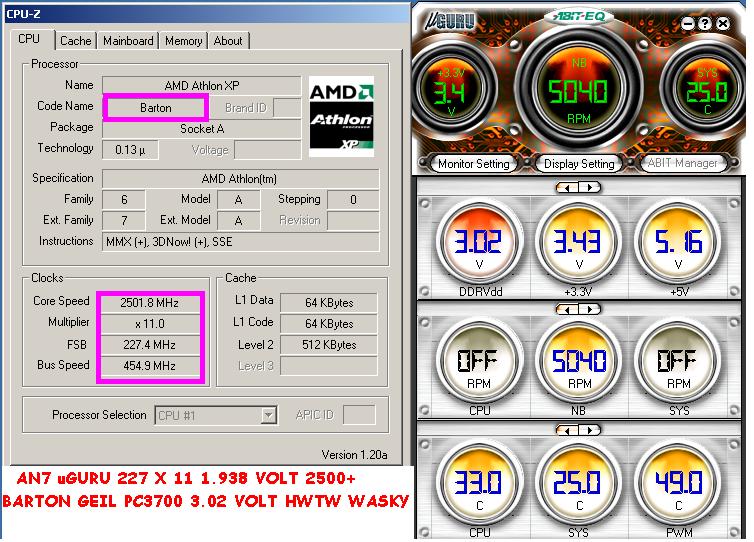Open uGuru help question mark button
The height and width of the screenshot is (542, 754).
(704, 22)
